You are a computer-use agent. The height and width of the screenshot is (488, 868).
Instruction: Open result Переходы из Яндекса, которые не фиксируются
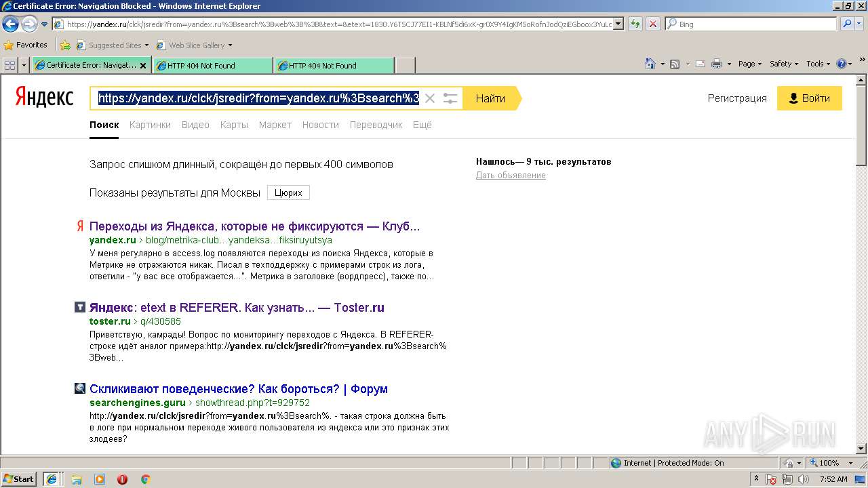(x=255, y=226)
